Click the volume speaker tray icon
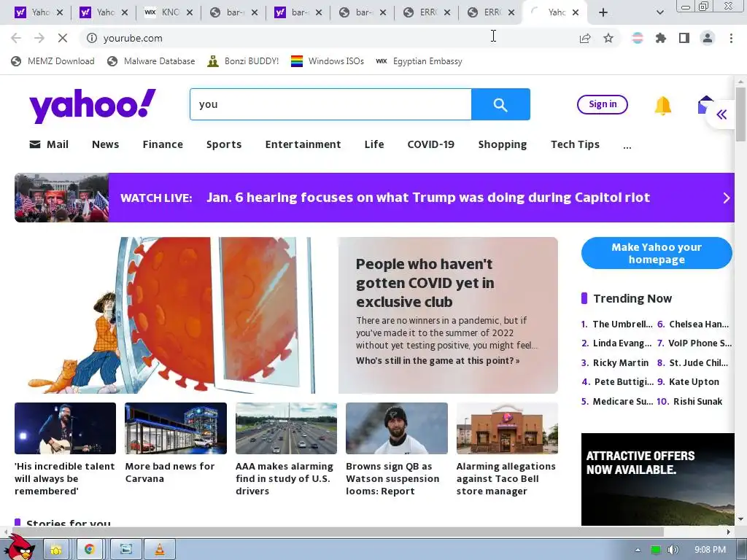Viewport: 747px width, 560px height. coord(673,550)
